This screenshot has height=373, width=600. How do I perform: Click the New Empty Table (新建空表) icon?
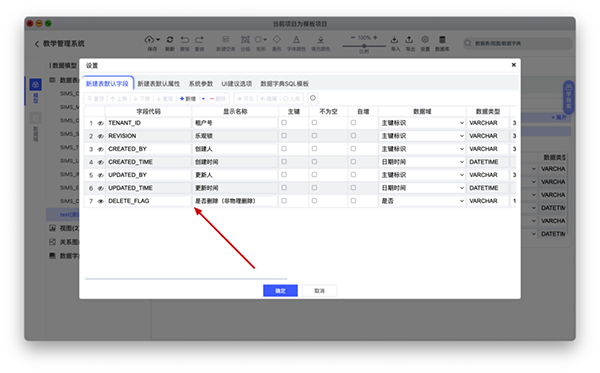226,39
